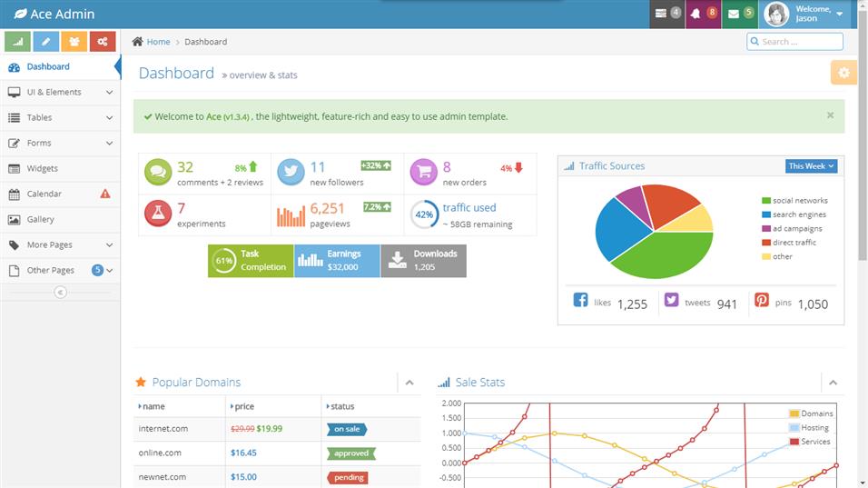Expand the Other Pages menu

click(x=60, y=270)
